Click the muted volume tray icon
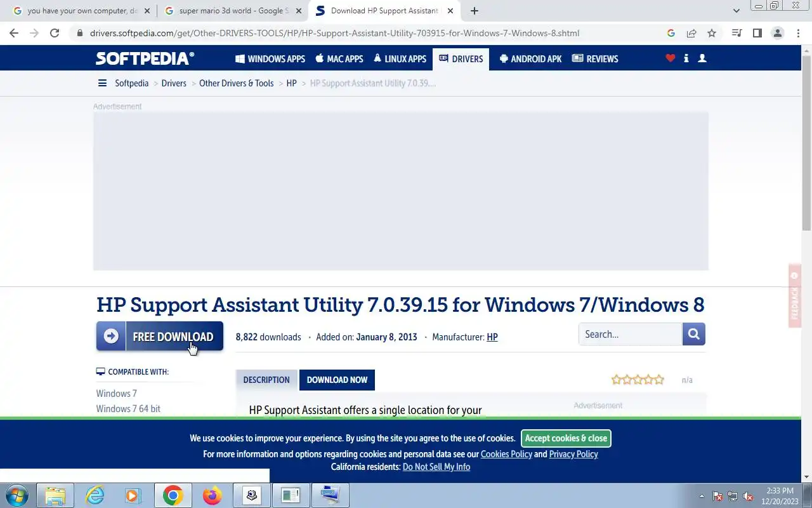The height and width of the screenshot is (508, 812). click(749, 496)
